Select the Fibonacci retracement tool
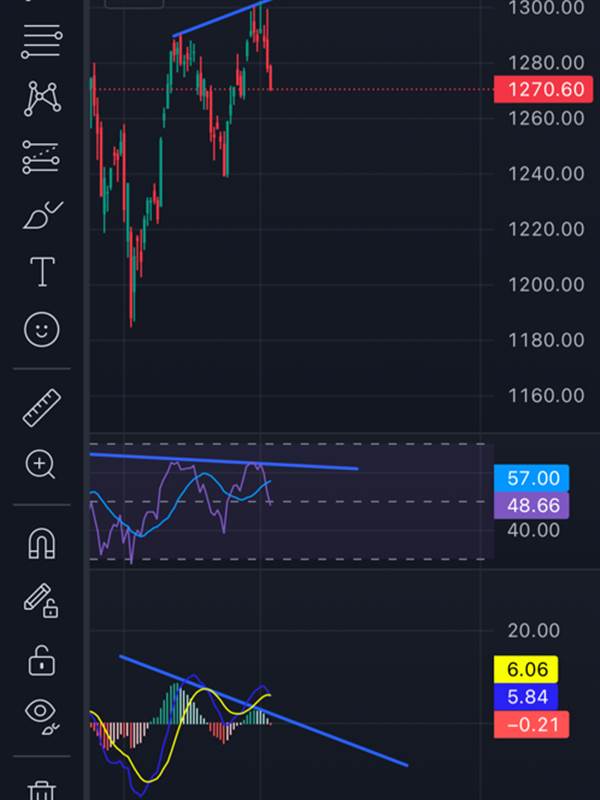 (42, 42)
